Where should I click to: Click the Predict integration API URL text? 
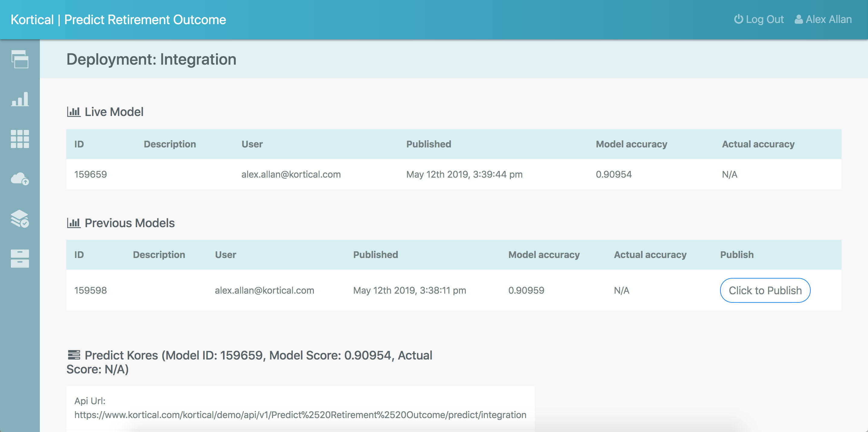300,414
